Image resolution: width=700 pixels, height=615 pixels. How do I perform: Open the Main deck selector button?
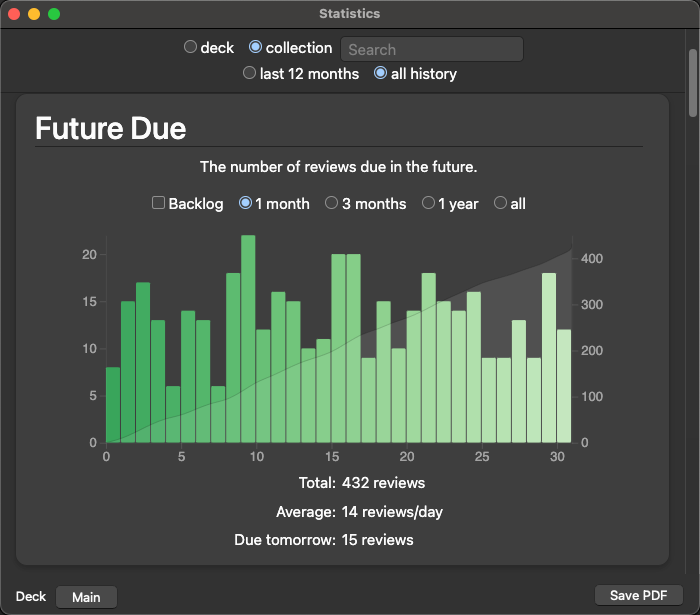point(87,597)
